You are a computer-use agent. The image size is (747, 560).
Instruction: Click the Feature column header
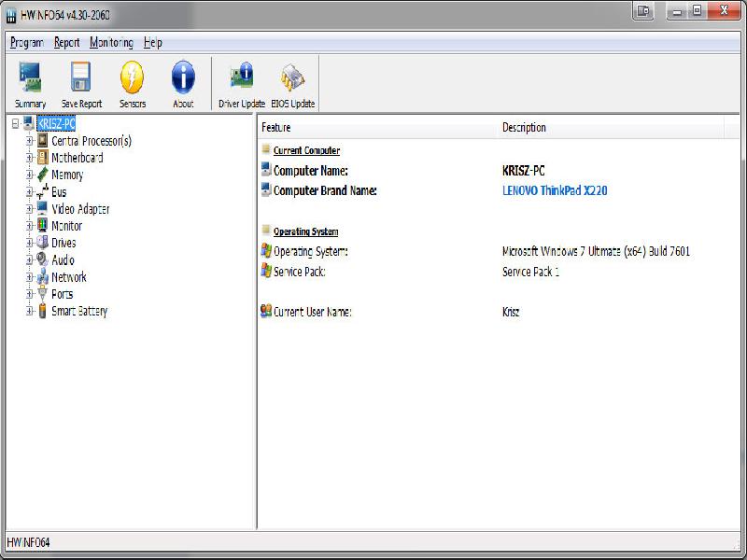pyautogui.click(x=378, y=128)
